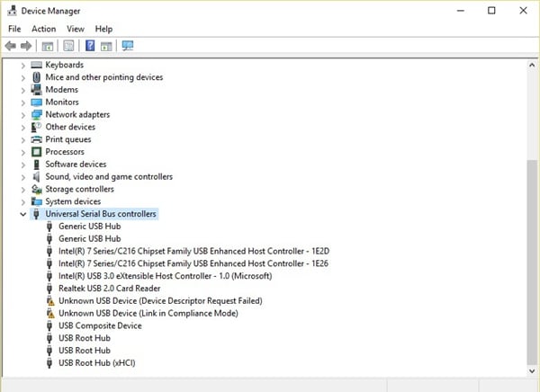Click the Show/Hide Console Tree toolbar icon
Screen dimensions: 540x392
[48, 46]
